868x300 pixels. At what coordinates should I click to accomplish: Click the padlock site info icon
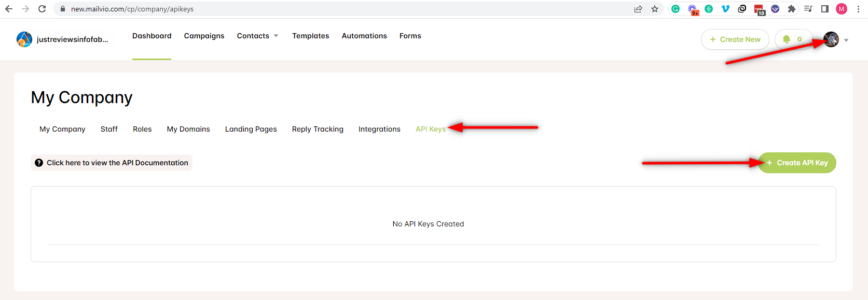pyautogui.click(x=63, y=9)
